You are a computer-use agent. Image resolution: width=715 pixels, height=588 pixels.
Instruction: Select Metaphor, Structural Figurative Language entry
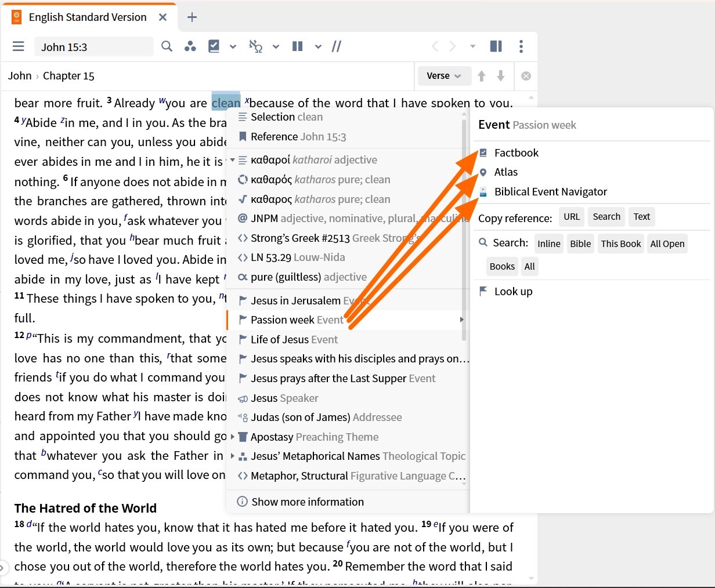point(348,476)
